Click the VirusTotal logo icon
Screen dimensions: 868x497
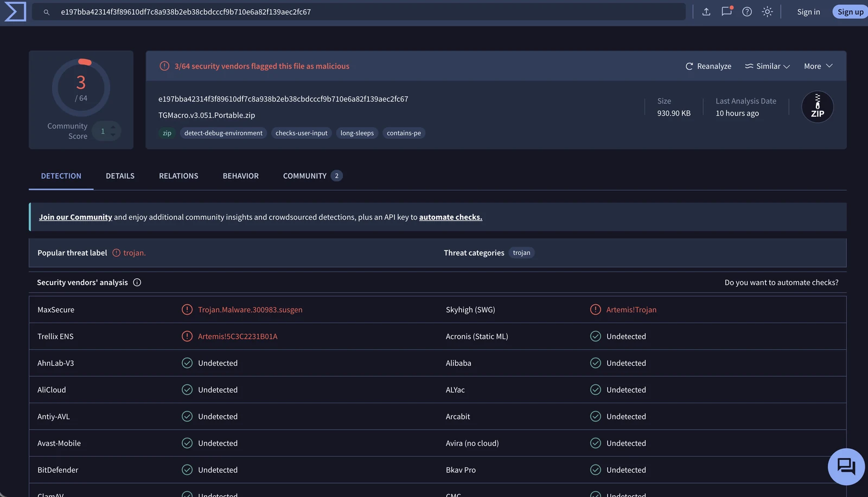(x=15, y=11)
